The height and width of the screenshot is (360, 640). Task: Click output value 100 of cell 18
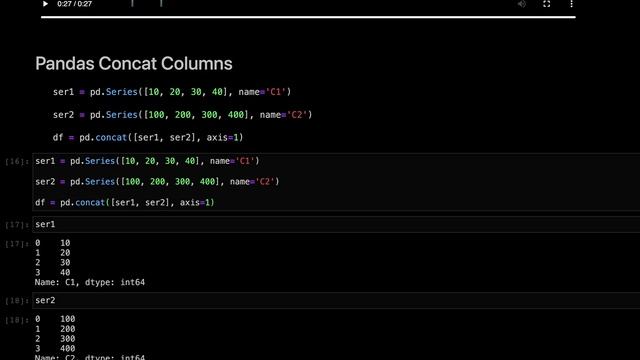68,319
